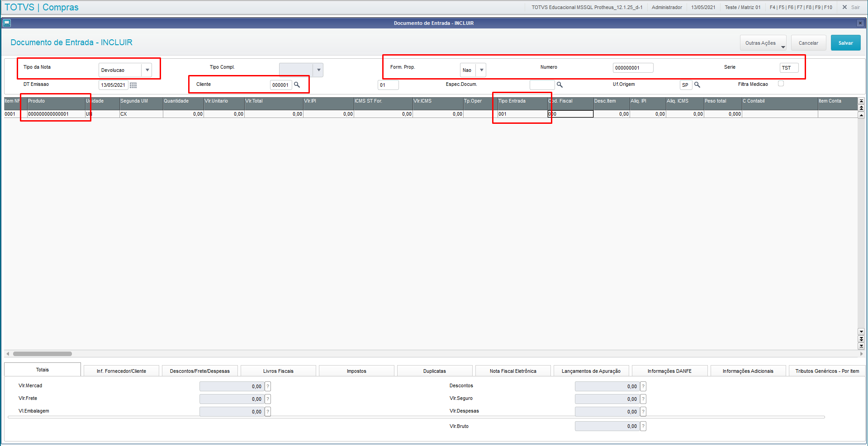Switch to the Totais tab
This screenshot has width=868, height=446.
click(x=43, y=370)
